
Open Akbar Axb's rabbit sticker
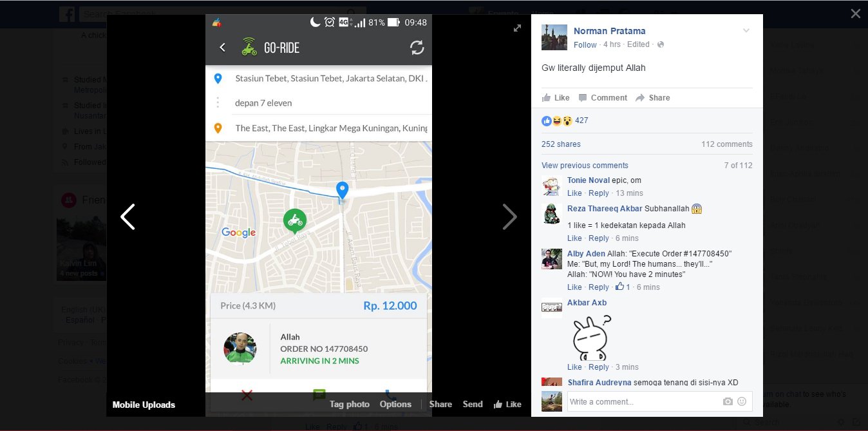[x=590, y=337]
